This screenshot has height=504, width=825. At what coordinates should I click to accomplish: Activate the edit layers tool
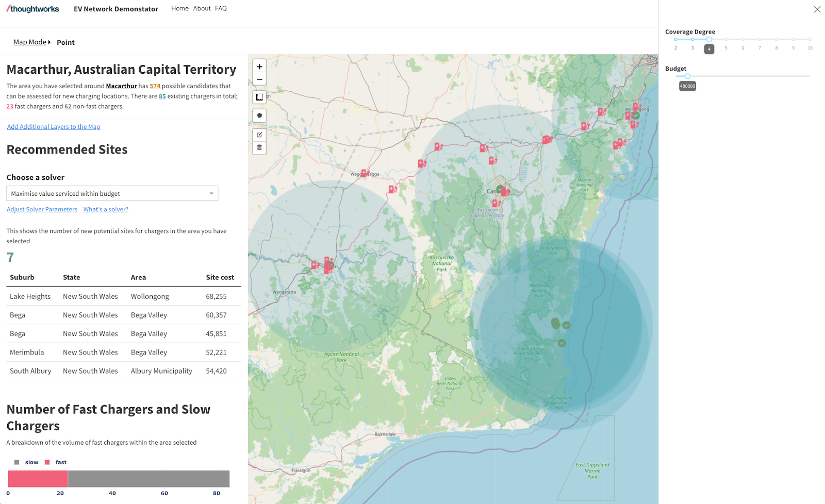259,135
